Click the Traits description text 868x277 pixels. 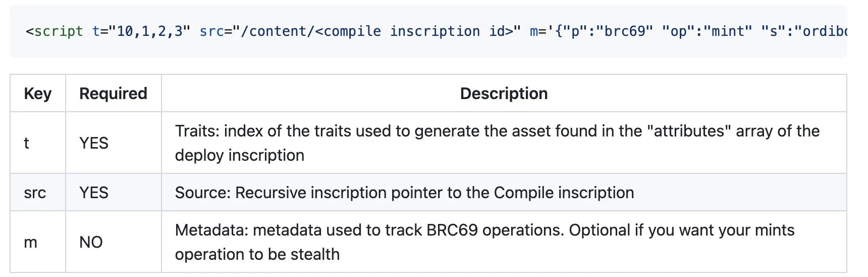pyautogui.click(x=497, y=131)
